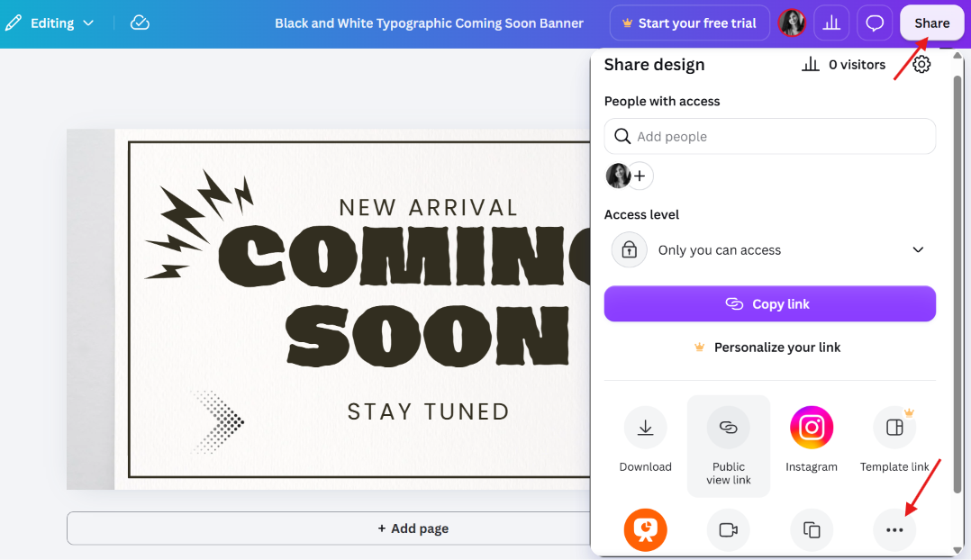
Task: Choose the Download option
Action: pyautogui.click(x=645, y=439)
